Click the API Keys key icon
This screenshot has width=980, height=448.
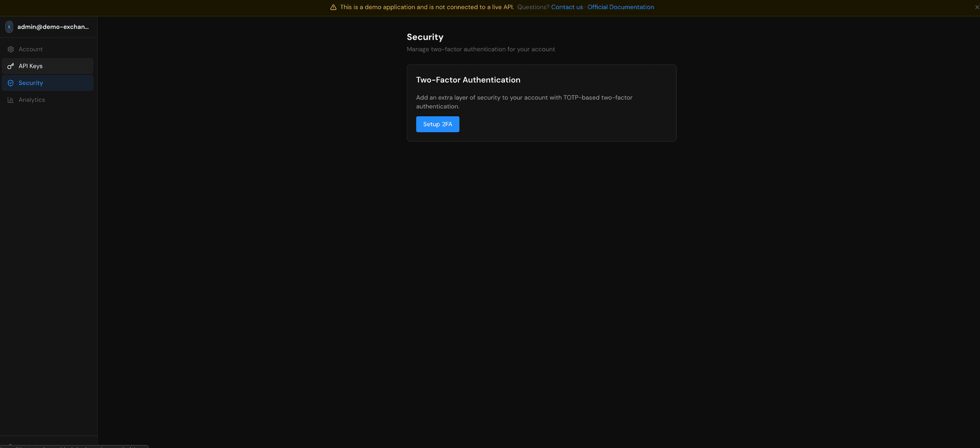[x=11, y=66]
